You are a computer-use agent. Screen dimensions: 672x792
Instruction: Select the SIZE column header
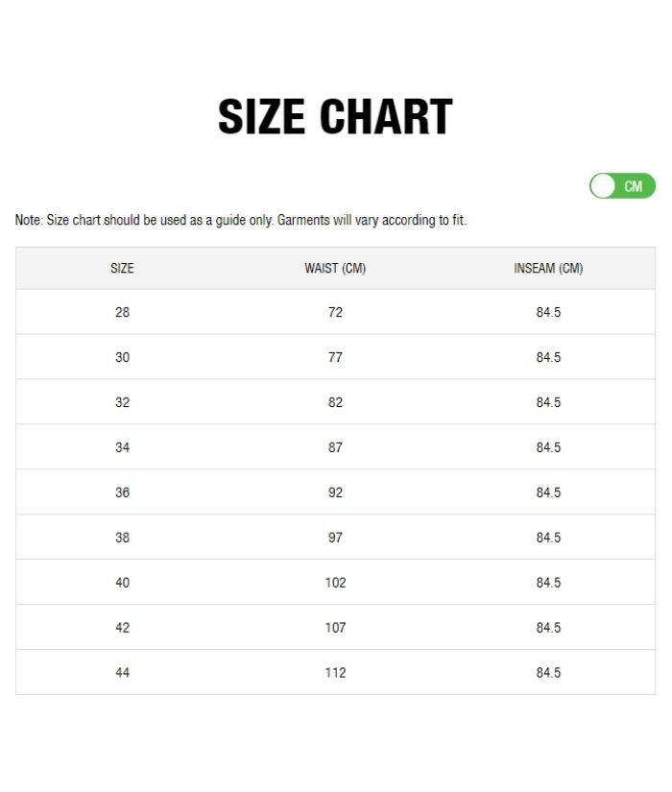coord(122,269)
